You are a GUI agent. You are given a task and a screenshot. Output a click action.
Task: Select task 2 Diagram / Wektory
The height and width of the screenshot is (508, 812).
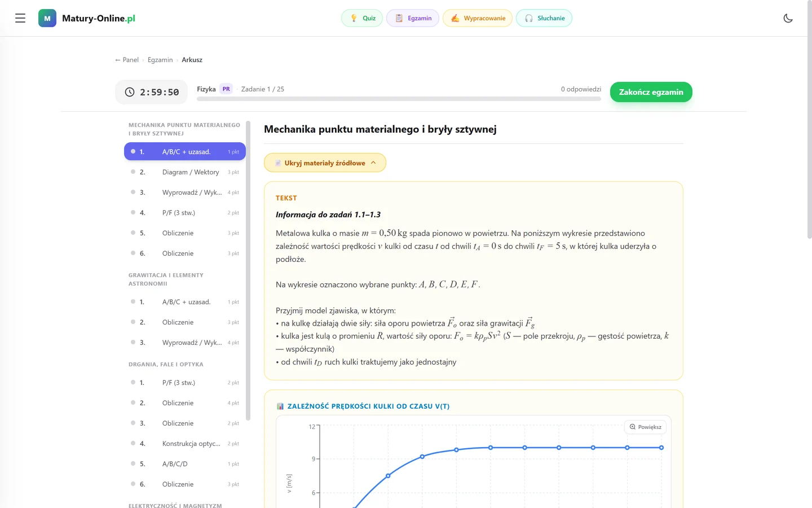point(185,172)
